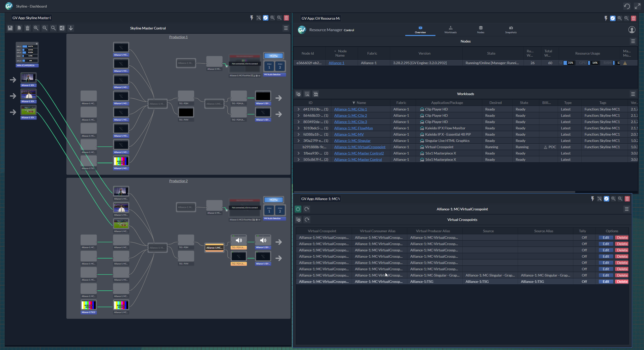Open Alliance-1: MC-VirtualCrosspoint workload link
This screenshot has width=644, height=350.
(360, 147)
